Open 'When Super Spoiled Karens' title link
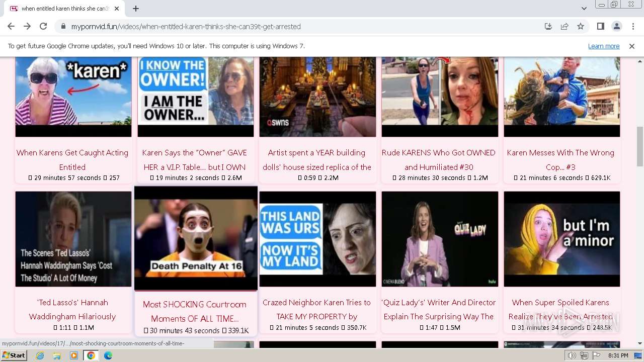Viewport: 644px width, 362px height. (560, 309)
